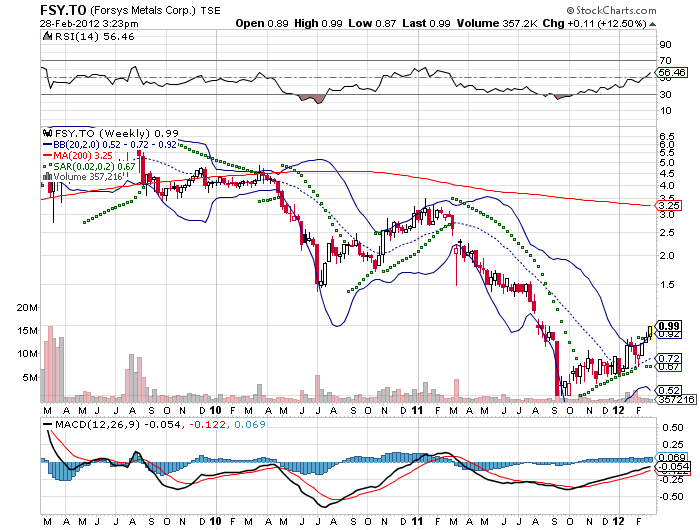This screenshot has width=700, height=530.
Task: Click the 357216 volume value tag
Action: point(676,399)
